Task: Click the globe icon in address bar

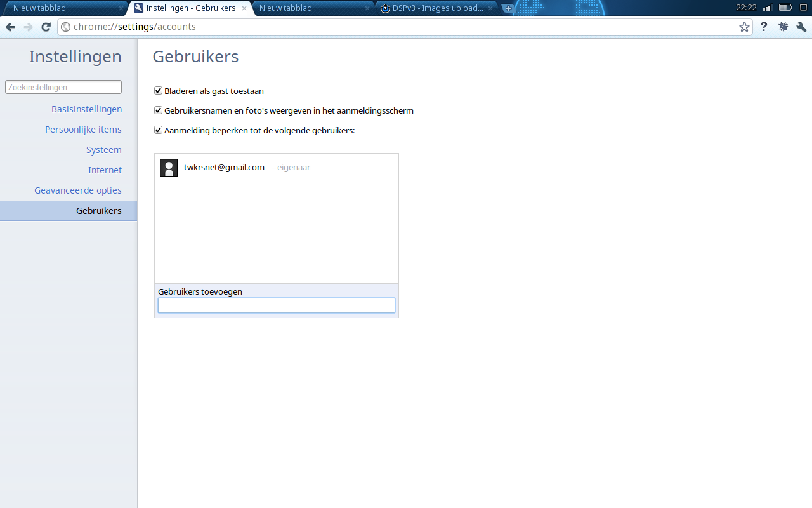Action: pyautogui.click(x=65, y=27)
